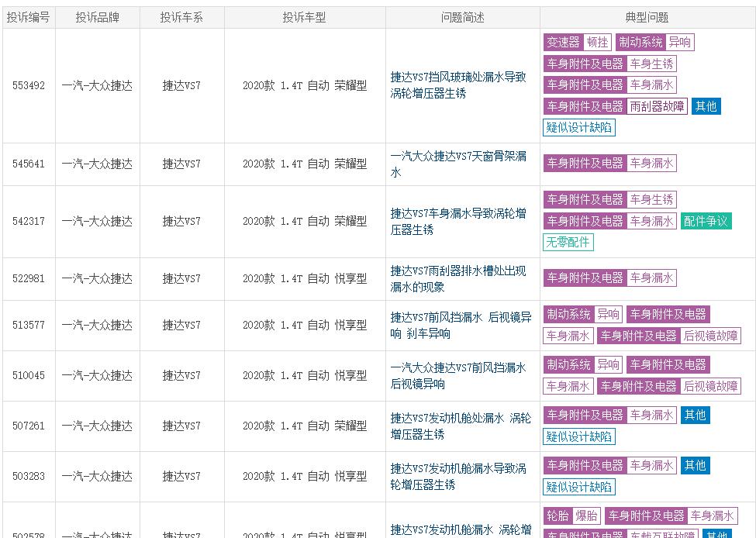
Task: Click the 投诉车系 column header
Action: (181, 17)
